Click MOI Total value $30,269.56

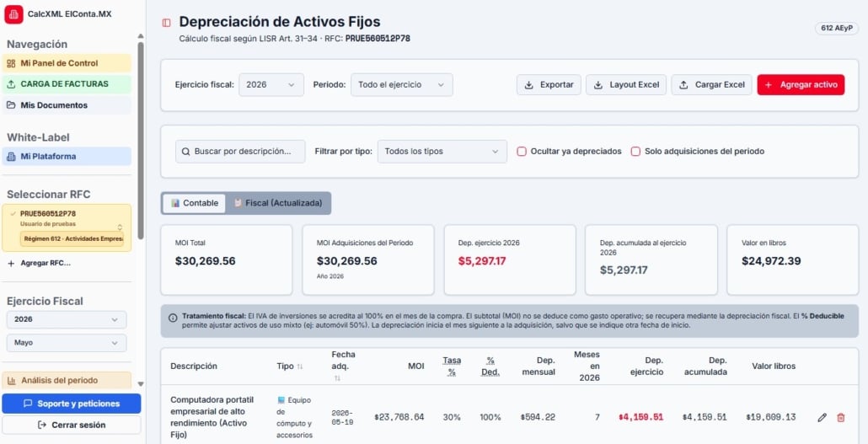(x=206, y=260)
